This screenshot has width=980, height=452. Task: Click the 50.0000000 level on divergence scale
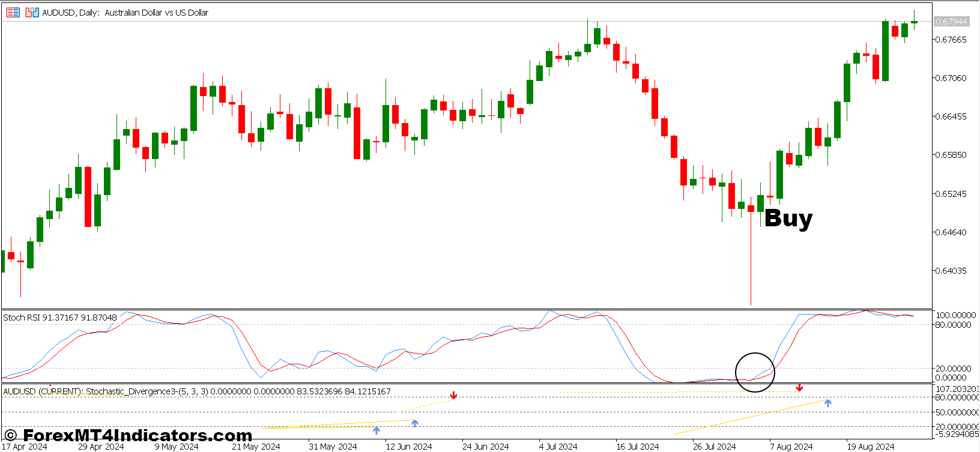pos(957,412)
